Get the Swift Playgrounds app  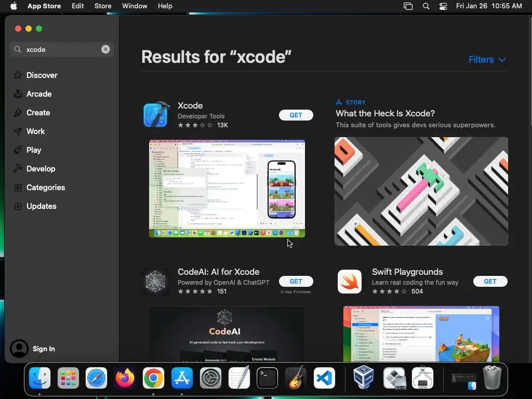(490, 281)
